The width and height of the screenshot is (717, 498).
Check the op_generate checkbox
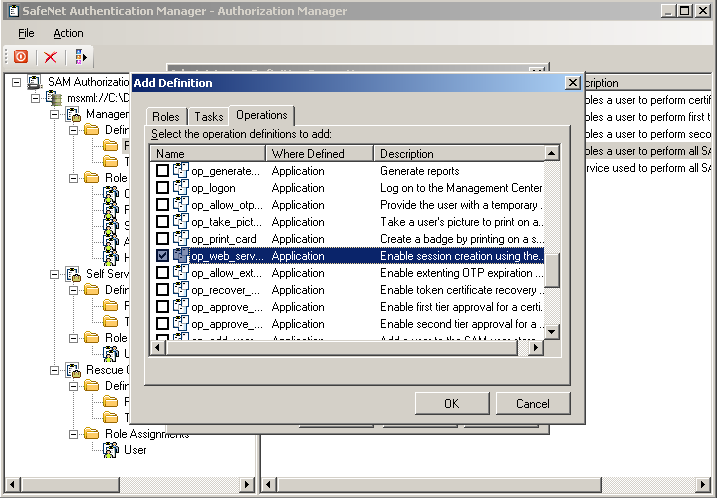coord(162,171)
